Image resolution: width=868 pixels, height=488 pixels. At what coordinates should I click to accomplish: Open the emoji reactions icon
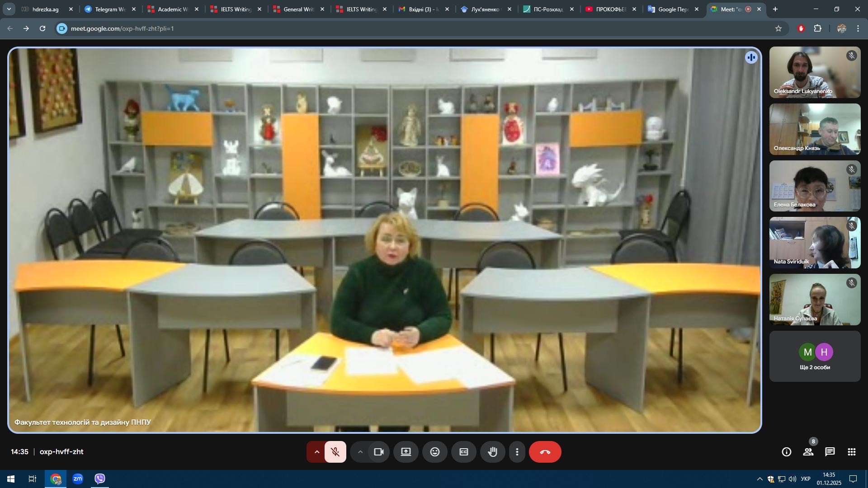pos(435,452)
